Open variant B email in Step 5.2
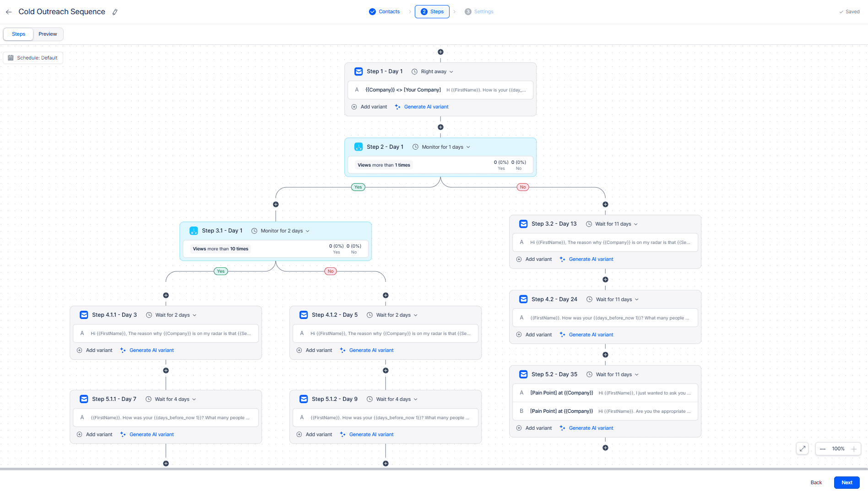Viewport: 868px width, 492px height. [x=605, y=411]
